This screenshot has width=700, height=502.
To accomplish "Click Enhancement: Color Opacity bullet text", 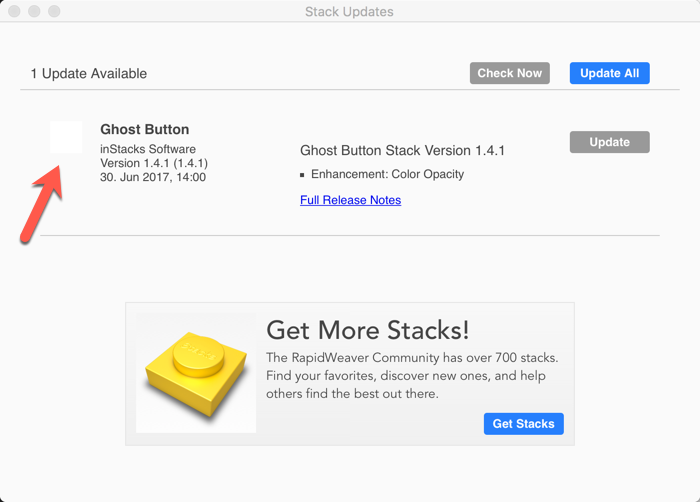I will [388, 174].
